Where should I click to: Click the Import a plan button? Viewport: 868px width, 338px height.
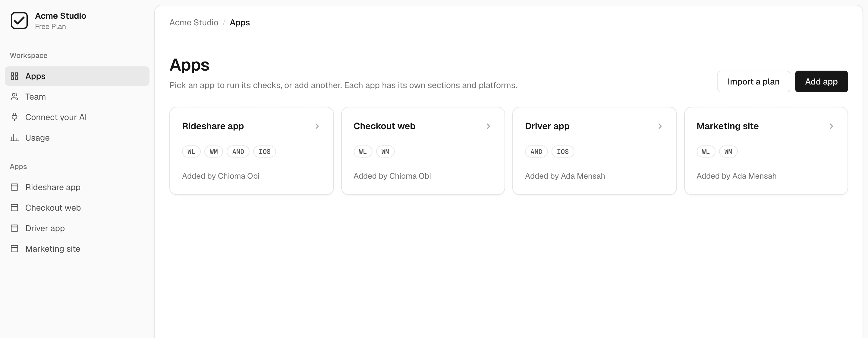click(x=753, y=81)
